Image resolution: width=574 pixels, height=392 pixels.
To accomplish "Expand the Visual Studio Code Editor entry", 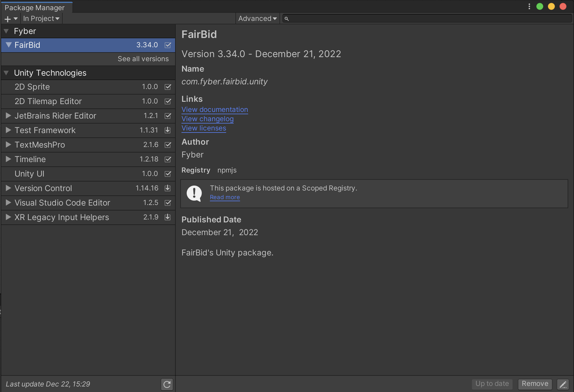I will (8, 203).
